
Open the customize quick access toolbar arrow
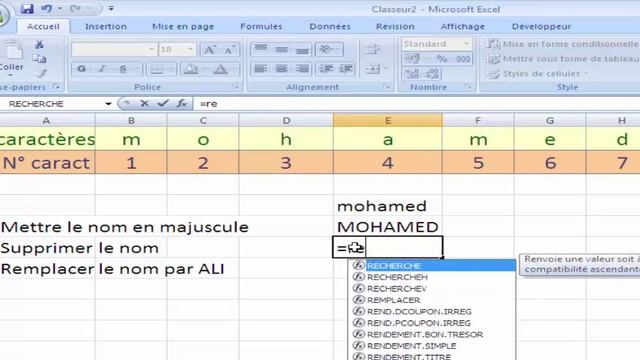pyautogui.click(x=111, y=9)
